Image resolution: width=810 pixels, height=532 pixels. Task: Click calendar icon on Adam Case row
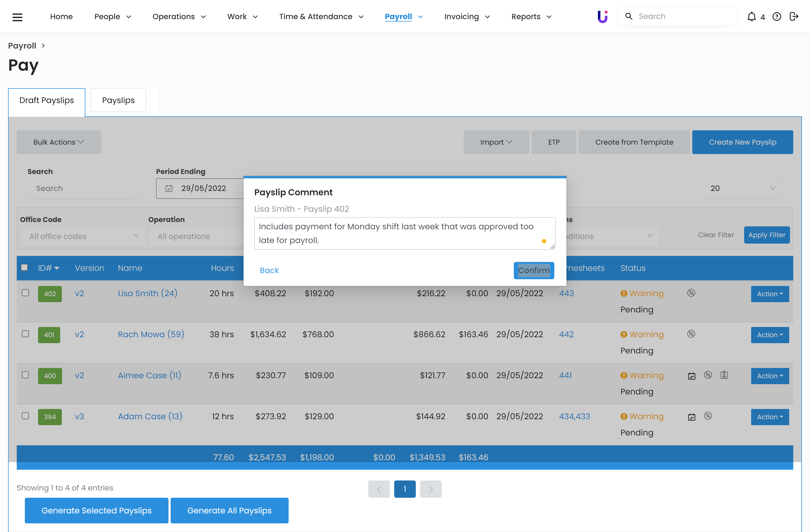point(691,417)
